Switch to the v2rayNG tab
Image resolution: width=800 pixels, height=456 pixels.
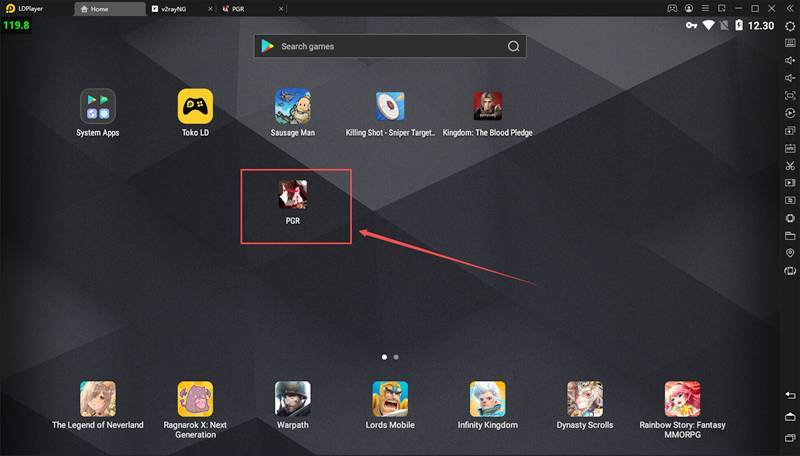click(174, 9)
